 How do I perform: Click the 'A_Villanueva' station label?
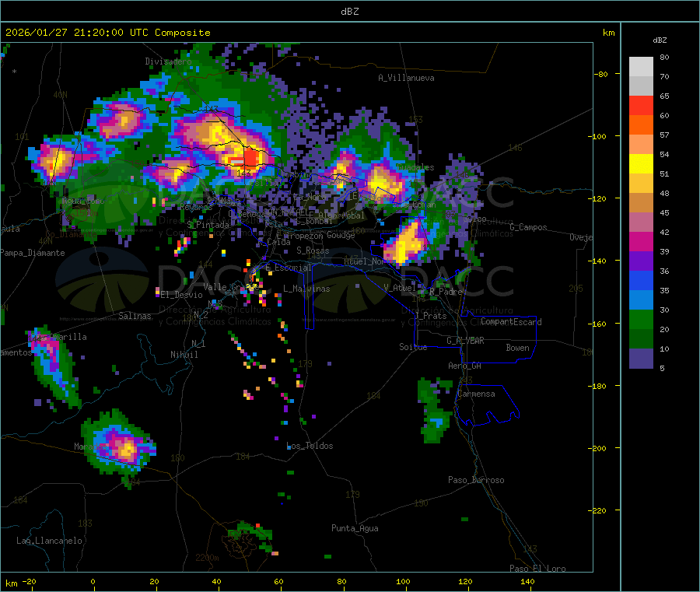406,78
